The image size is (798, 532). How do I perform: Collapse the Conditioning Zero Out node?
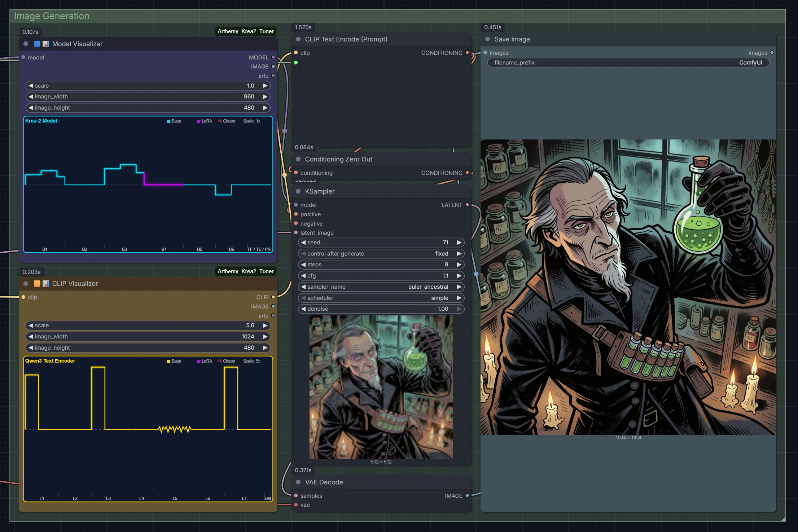pyautogui.click(x=298, y=159)
